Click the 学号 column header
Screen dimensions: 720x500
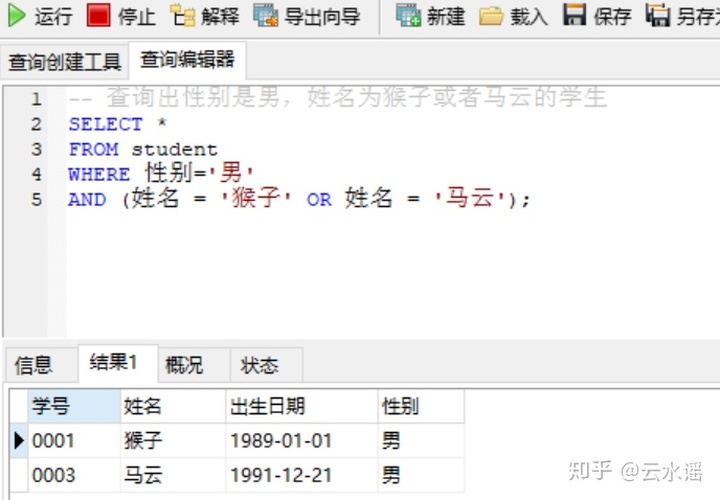tap(74, 406)
